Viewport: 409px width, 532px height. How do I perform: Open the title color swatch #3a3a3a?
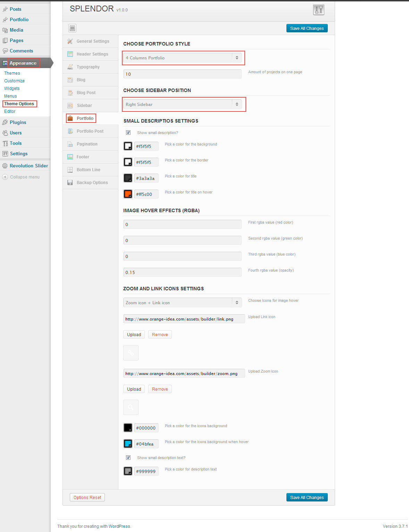click(128, 178)
